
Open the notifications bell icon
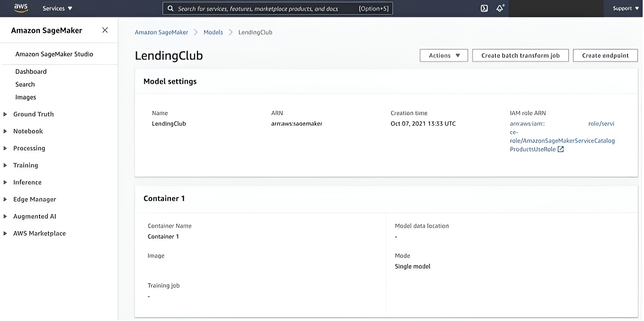tap(500, 8)
